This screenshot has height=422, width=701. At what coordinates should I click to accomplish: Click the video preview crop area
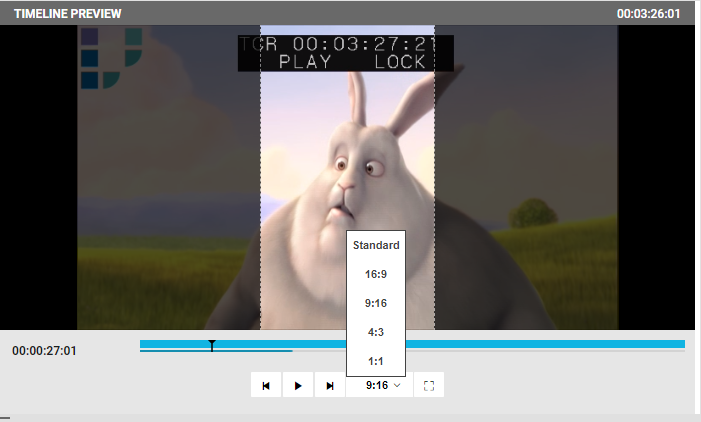coord(347,177)
